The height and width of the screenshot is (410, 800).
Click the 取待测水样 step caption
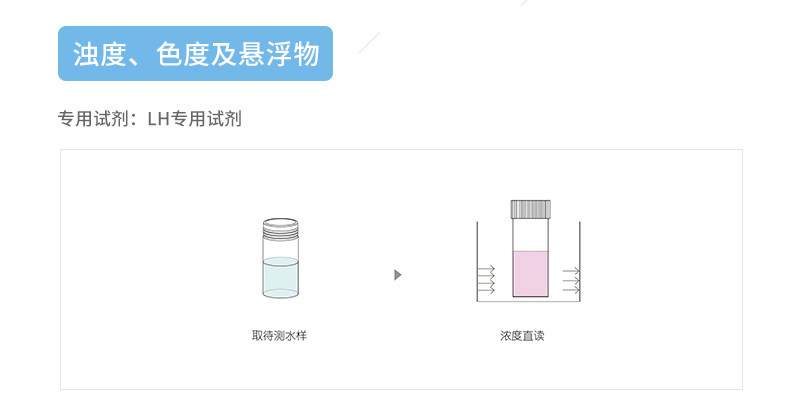[x=279, y=336]
